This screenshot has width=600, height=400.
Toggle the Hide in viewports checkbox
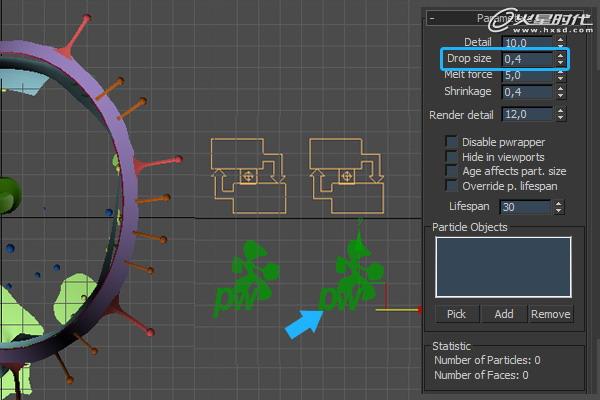452,157
